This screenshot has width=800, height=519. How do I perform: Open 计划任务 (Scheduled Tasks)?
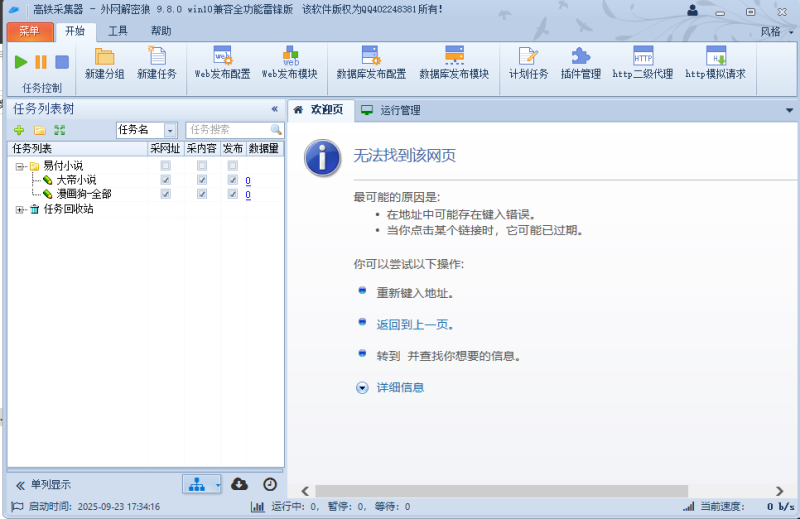(x=528, y=62)
